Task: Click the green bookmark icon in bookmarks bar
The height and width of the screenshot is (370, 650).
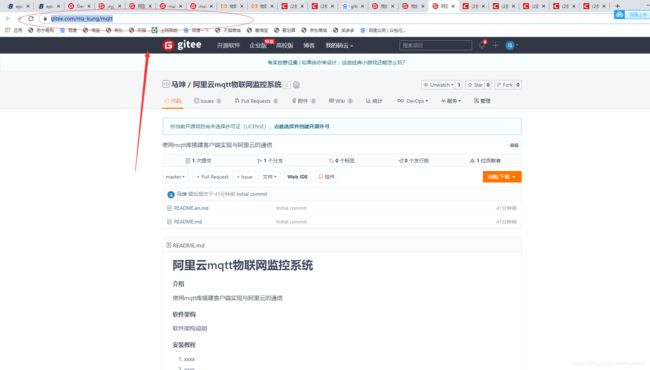Action: (x=155, y=30)
